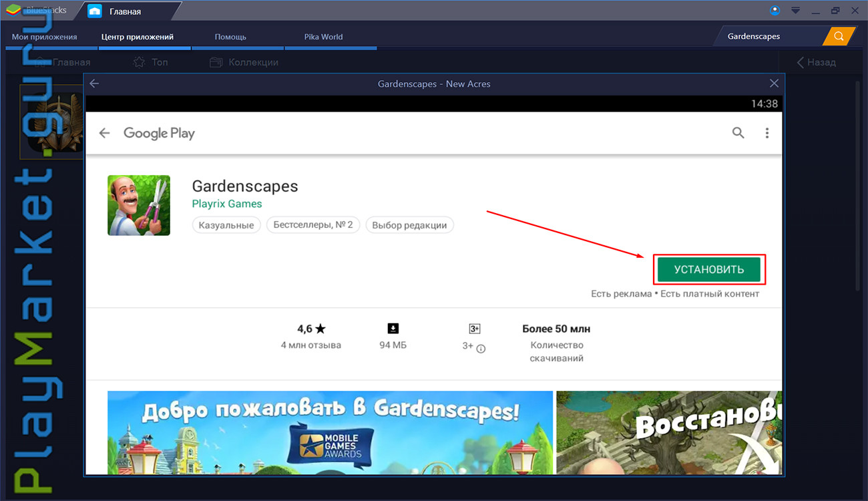The width and height of the screenshot is (868, 501).
Task: Click the Google Play logo text
Action: click(x=159, y=133)
